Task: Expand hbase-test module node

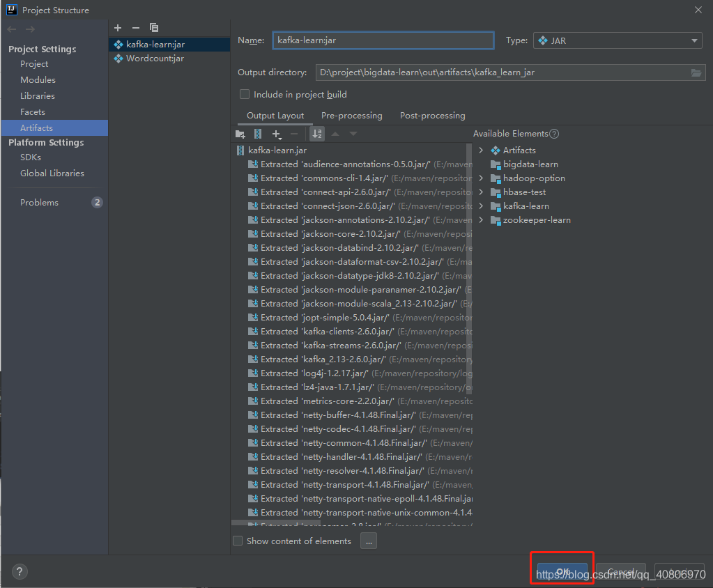Action: click(x=481, y=192)
